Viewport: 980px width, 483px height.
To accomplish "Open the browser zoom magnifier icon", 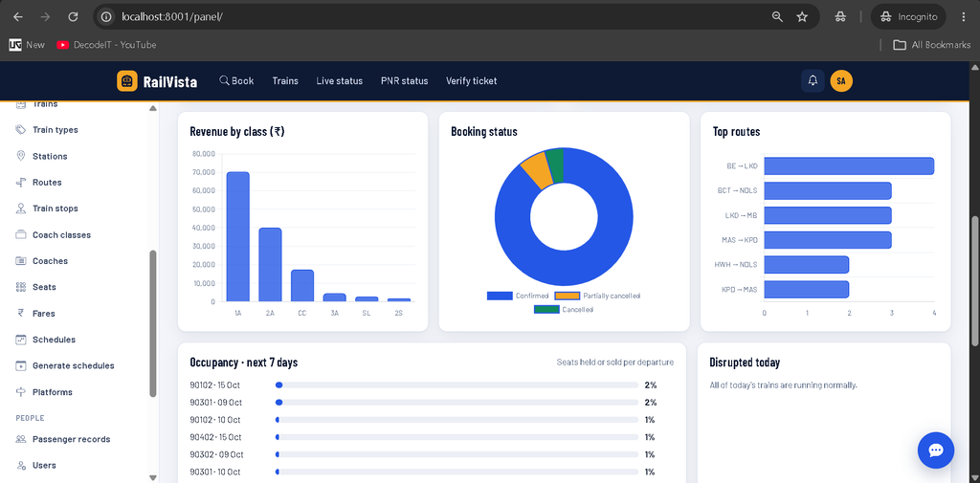I will click(x=777, y=17).
